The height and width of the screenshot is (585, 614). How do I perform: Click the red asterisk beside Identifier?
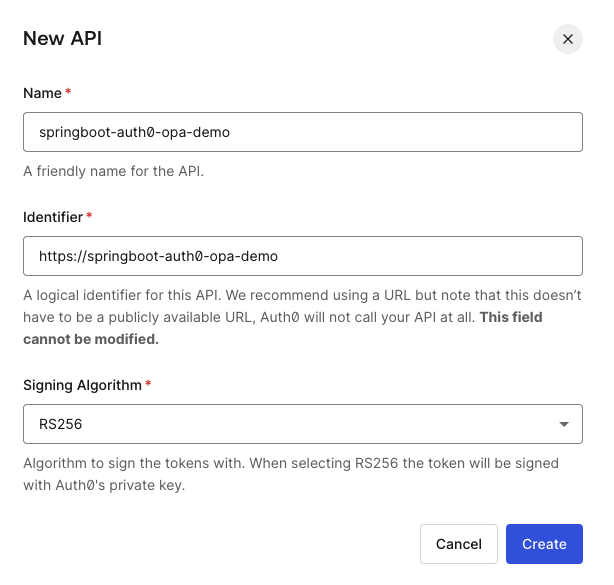pyautogui.click(x=89, y=217)
